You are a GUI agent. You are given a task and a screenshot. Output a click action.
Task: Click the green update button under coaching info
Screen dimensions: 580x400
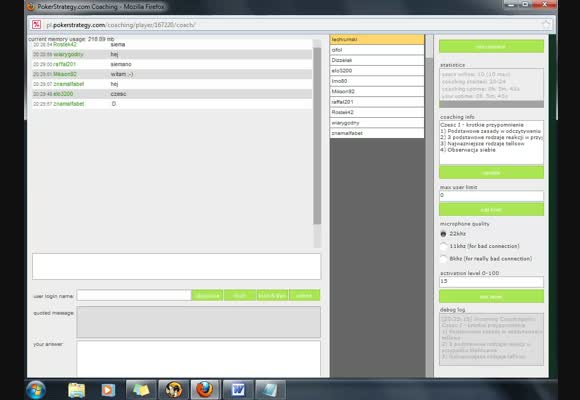pos(491,173)
